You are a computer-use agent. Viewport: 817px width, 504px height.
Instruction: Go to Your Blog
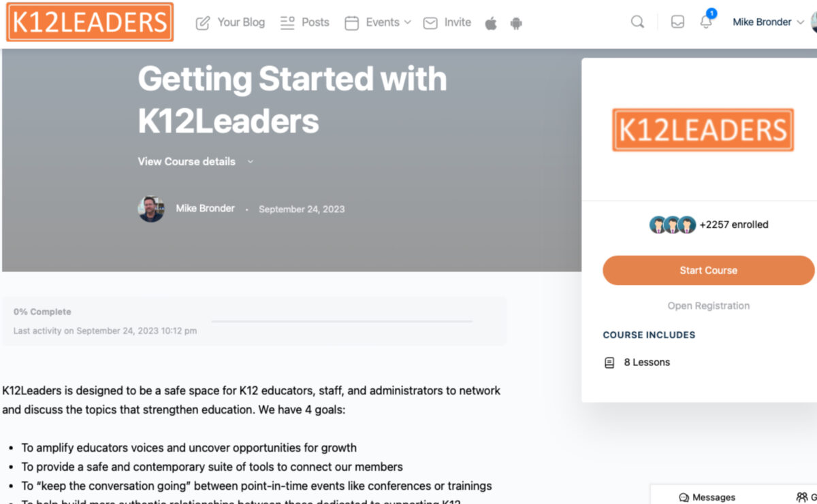click(230, 22)
